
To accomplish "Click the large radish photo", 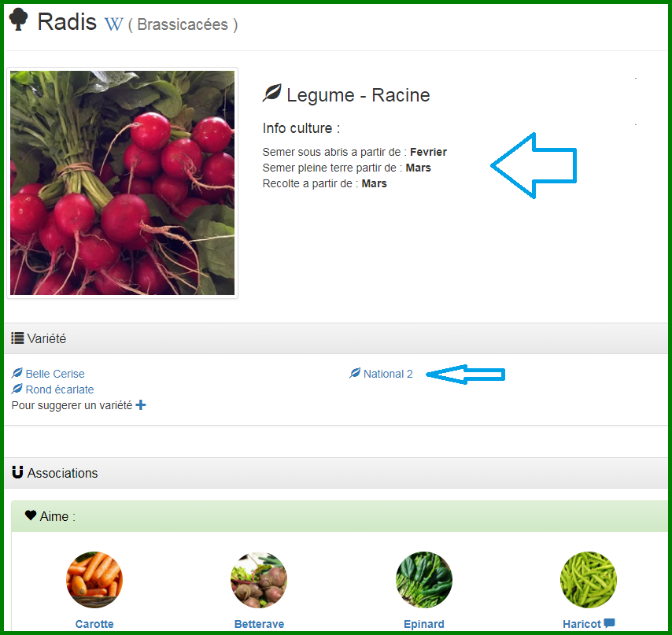I will click(122, 183).
